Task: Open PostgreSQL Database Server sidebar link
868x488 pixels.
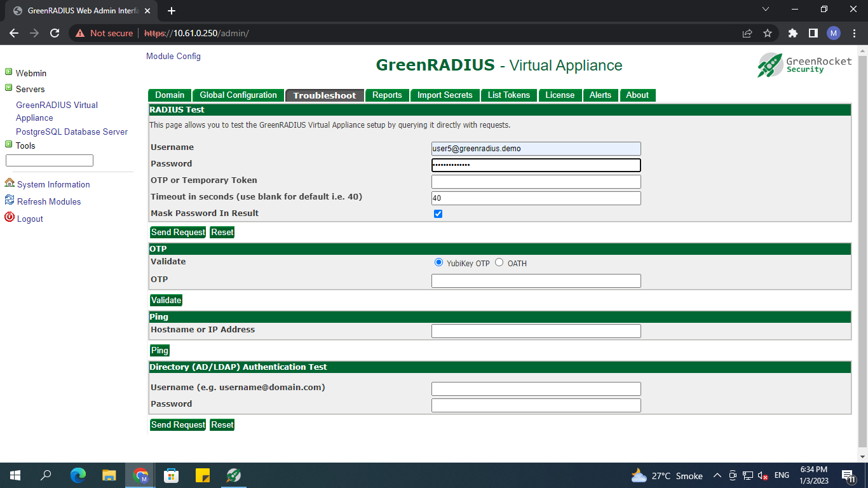Action: (72, 132)
